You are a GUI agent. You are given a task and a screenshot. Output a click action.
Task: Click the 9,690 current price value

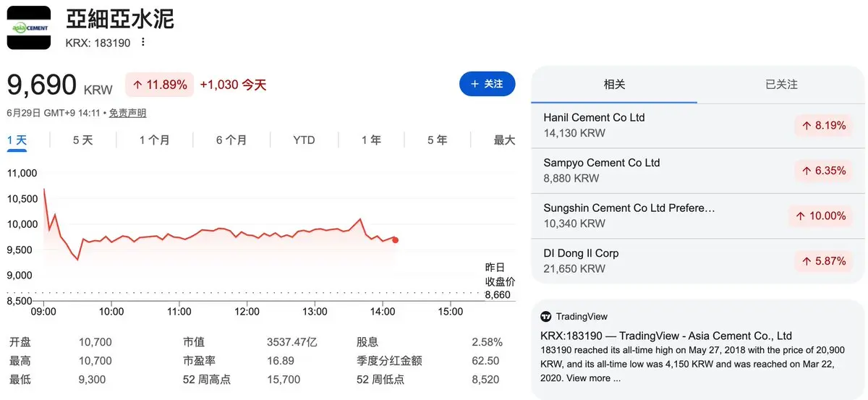(42, 85)
